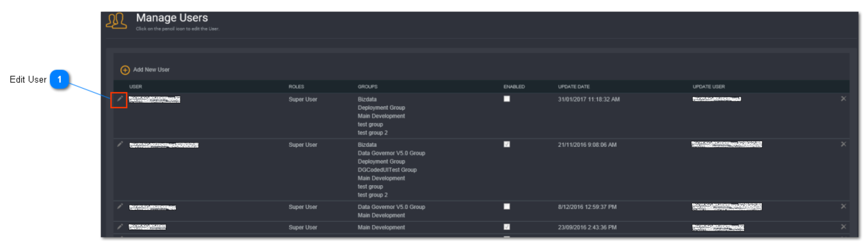
Task: Select the 31/01/2017 11:18:32 AM date
Action: click(589, 99)
